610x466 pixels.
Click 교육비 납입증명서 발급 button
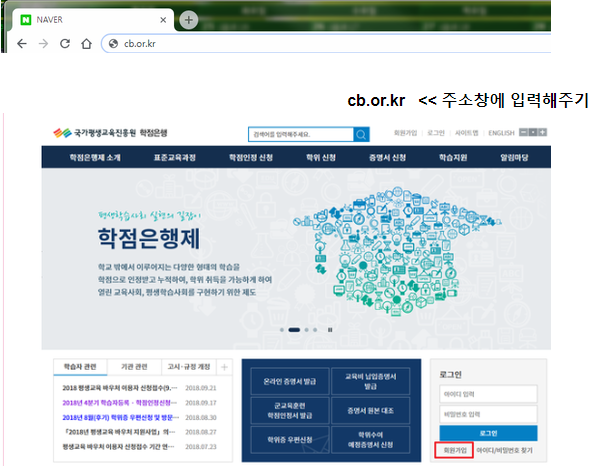click(370, 381)
